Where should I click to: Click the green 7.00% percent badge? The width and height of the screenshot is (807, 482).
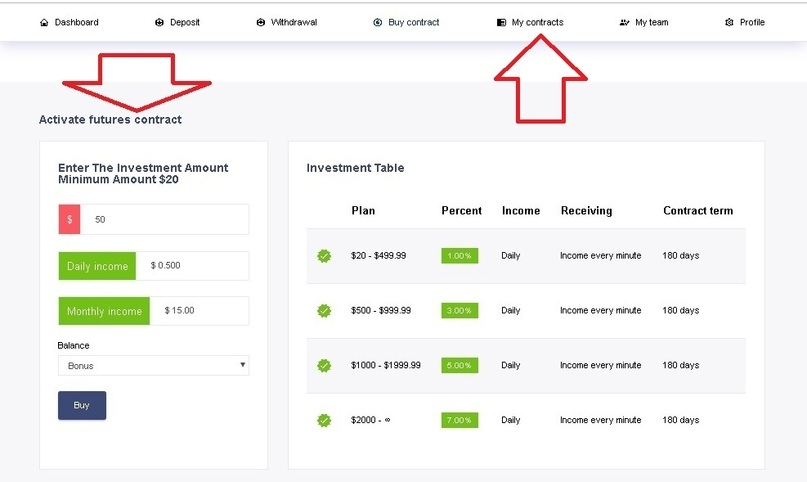(x=459, y=421)
